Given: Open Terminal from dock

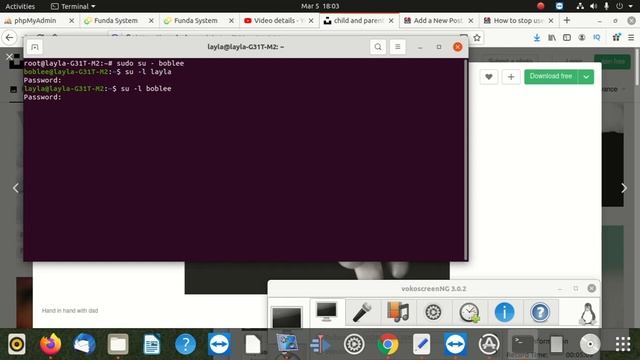Looking at the screenshot, I should 522,344.
